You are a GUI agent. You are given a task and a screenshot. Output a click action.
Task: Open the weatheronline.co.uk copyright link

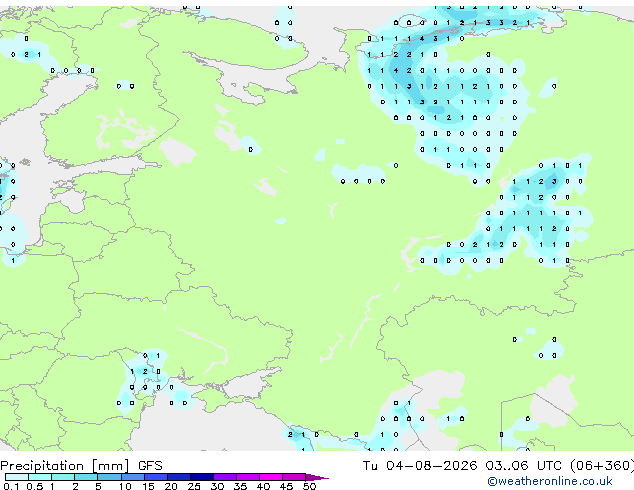pyautogui.click(x=550, y=481)
